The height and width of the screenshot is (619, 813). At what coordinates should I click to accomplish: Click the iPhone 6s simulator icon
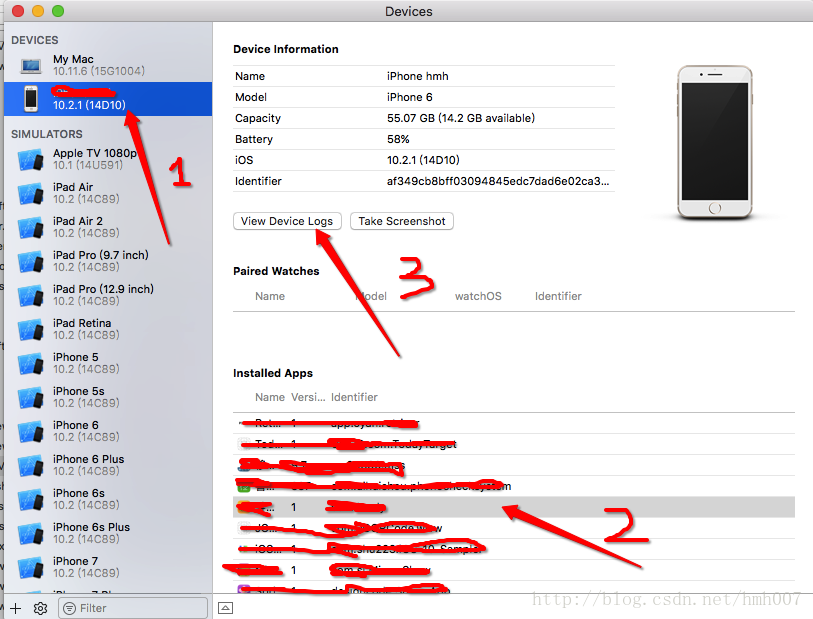coord(31,500)
